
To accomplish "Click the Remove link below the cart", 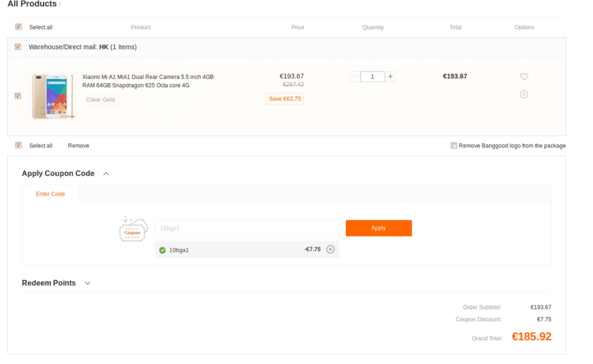I will pos(78,145).
